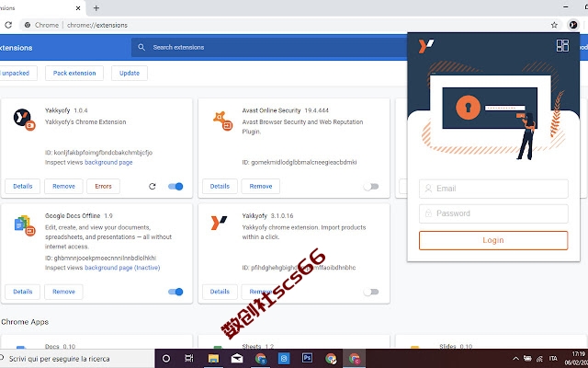Open a new browser tab
Screen dimensions: 588x368
click(96, 8)
